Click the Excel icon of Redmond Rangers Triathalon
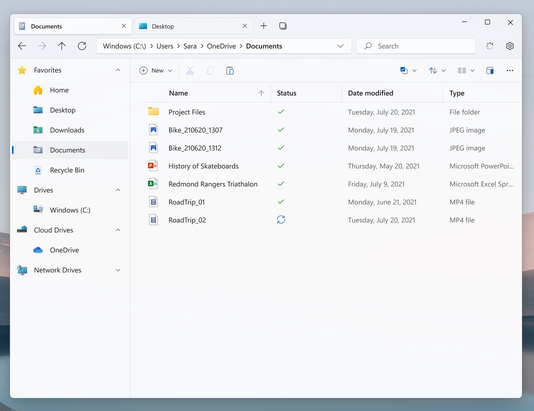This screenshot has width=534, height=411. tap(153, 184)
